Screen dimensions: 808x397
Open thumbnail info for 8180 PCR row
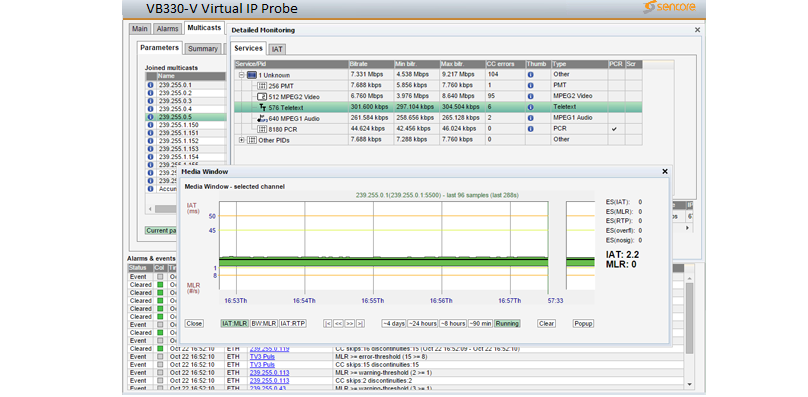pyautogui.click(x=531, y=129)
